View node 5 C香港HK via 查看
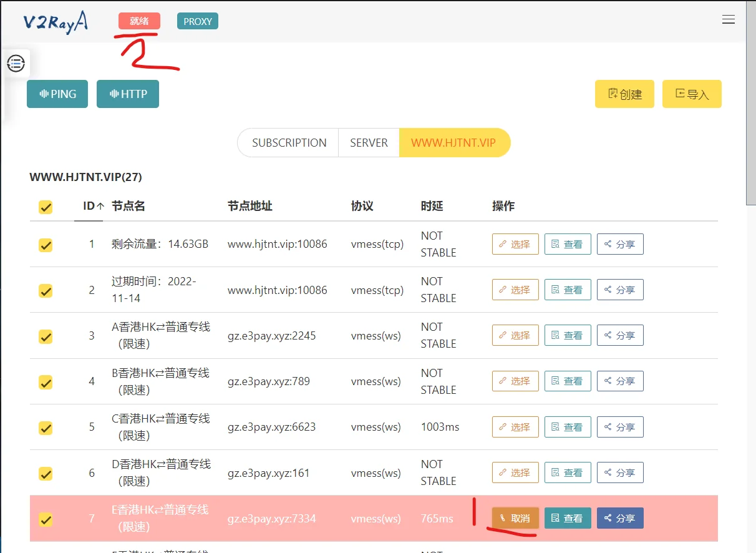Screen dimensions: 756x553 568,427
